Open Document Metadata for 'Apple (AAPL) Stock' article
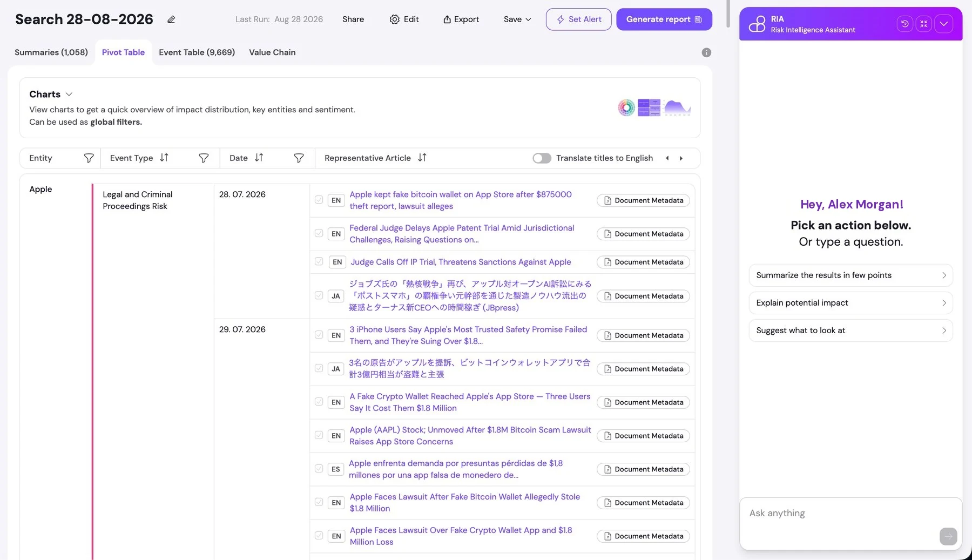The image size is (972, 560). click(643, 436)
